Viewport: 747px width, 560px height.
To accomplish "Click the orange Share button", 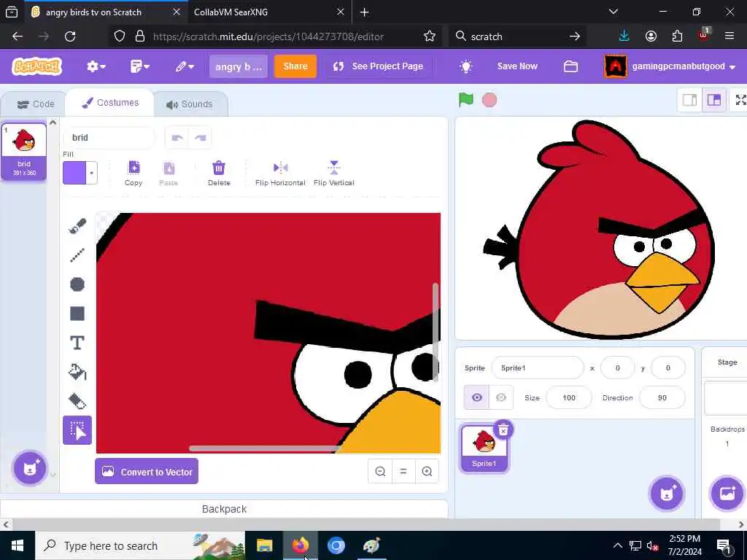I will click(x=295, y=66).
